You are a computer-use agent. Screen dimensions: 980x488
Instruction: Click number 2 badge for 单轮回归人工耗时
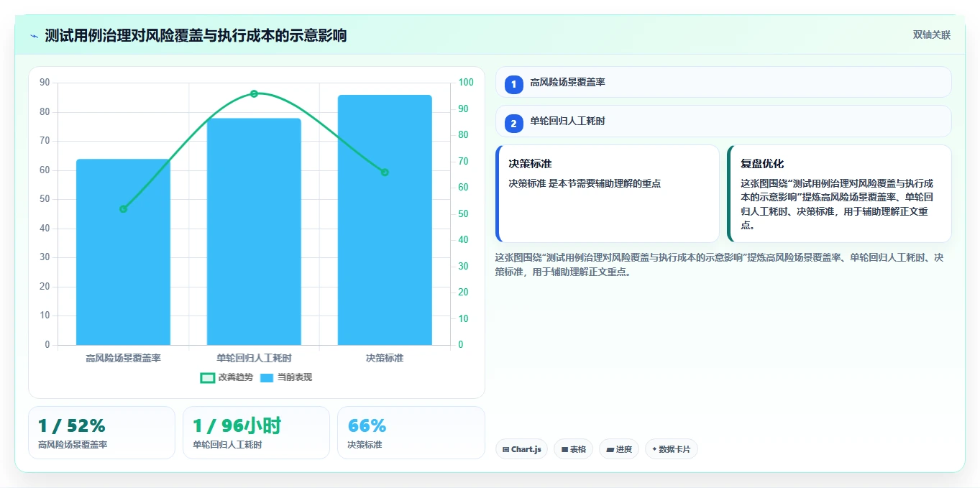tap(513, 124)
